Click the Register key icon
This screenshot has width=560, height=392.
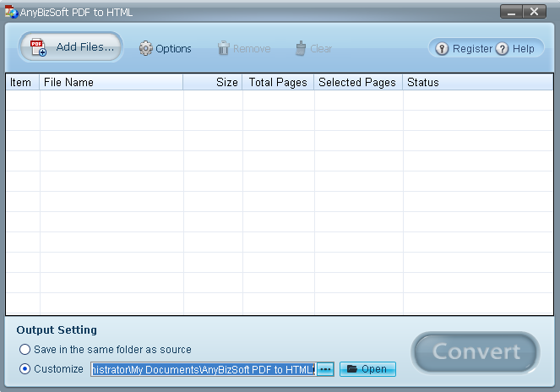[x=442, y=49]
